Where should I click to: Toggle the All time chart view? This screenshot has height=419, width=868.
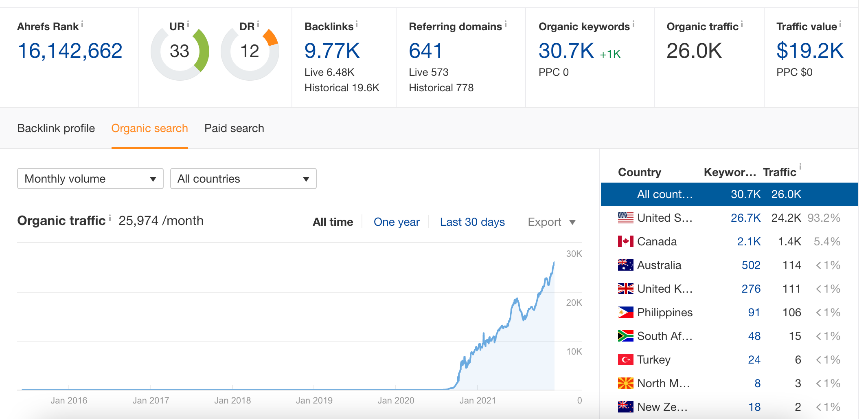click(332, 222)
